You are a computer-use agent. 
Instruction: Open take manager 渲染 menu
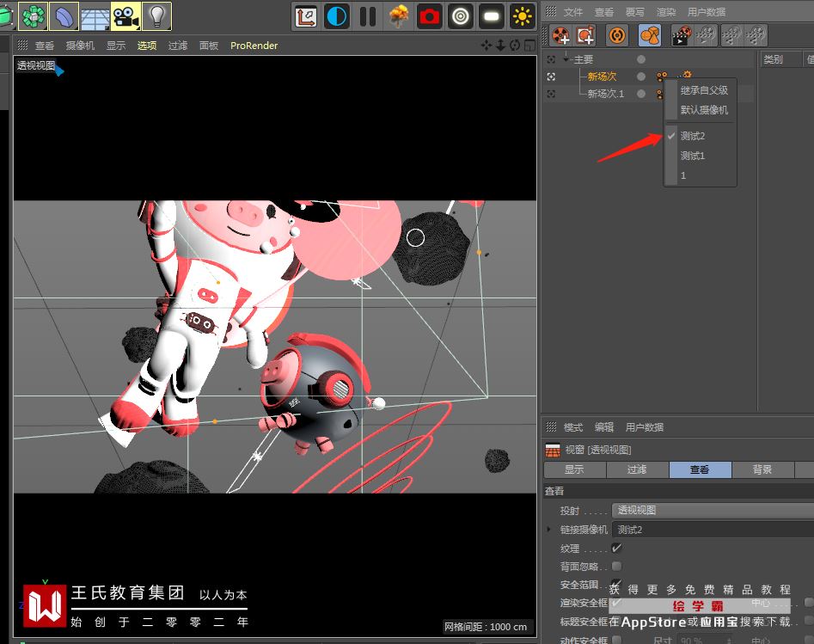pyautogui.click(x=666, y=12)
